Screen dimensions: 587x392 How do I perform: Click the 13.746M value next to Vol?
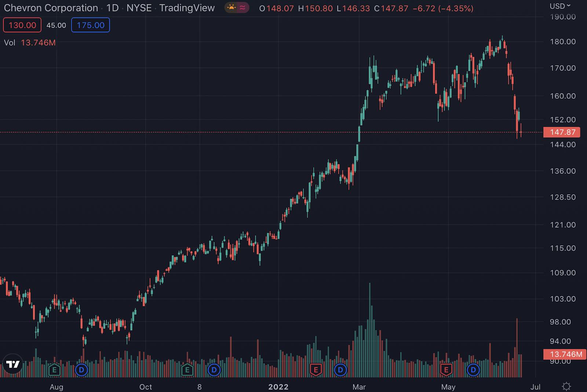(38, 43)
